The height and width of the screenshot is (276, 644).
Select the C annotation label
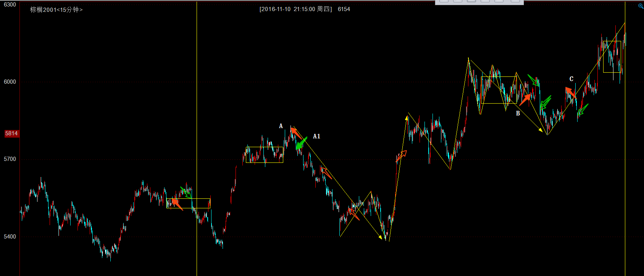point(571,79)
